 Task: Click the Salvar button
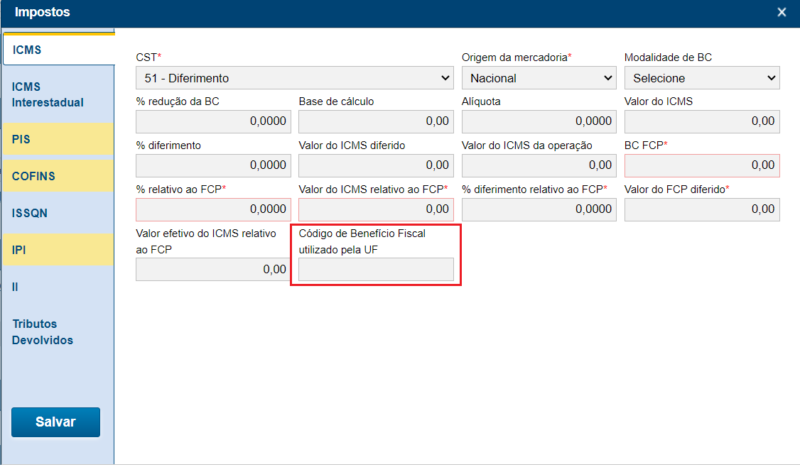pos(56,422)
